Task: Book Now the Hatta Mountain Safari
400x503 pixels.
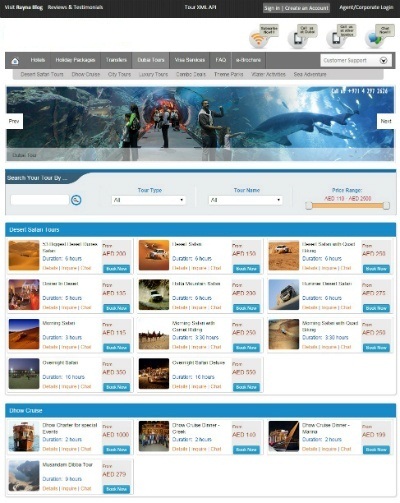Action: coord(246,308)
